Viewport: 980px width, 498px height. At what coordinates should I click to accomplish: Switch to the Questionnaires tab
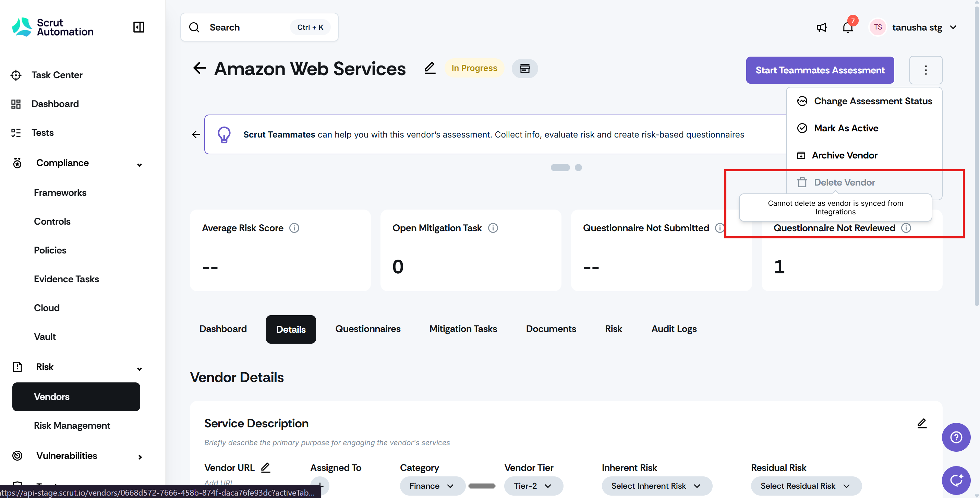click(367, 329)
